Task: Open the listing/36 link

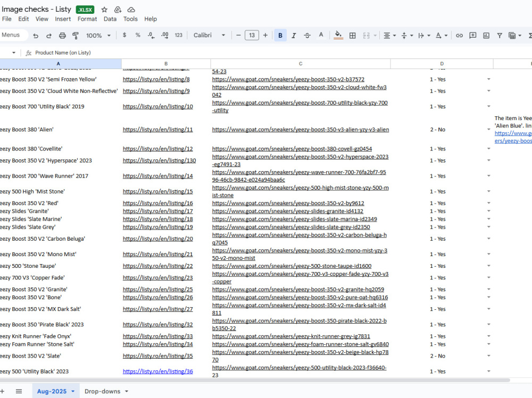Action: point(158,371)
